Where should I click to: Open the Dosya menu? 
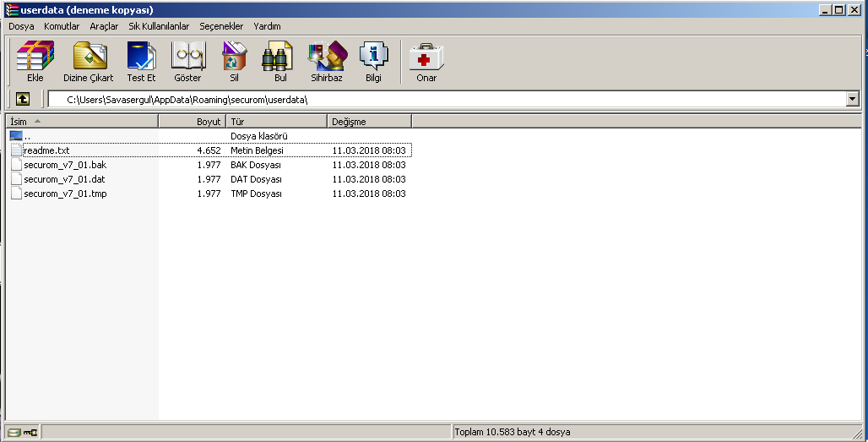21,26
